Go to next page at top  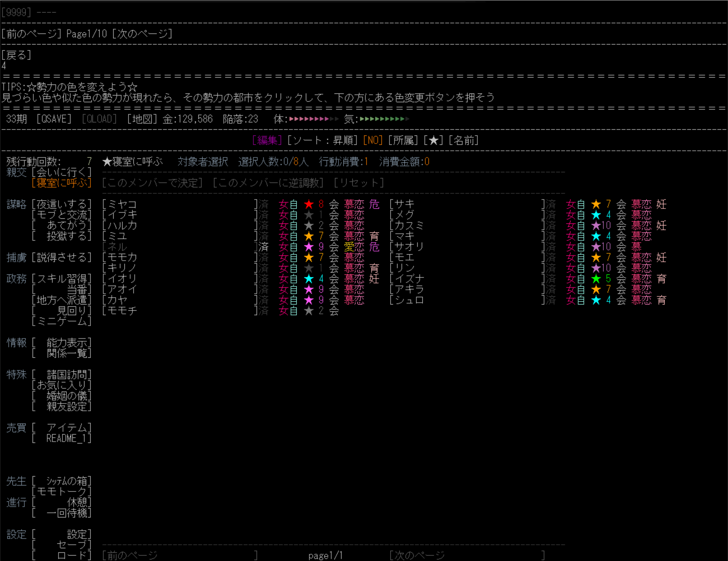(x=142, y=34)
